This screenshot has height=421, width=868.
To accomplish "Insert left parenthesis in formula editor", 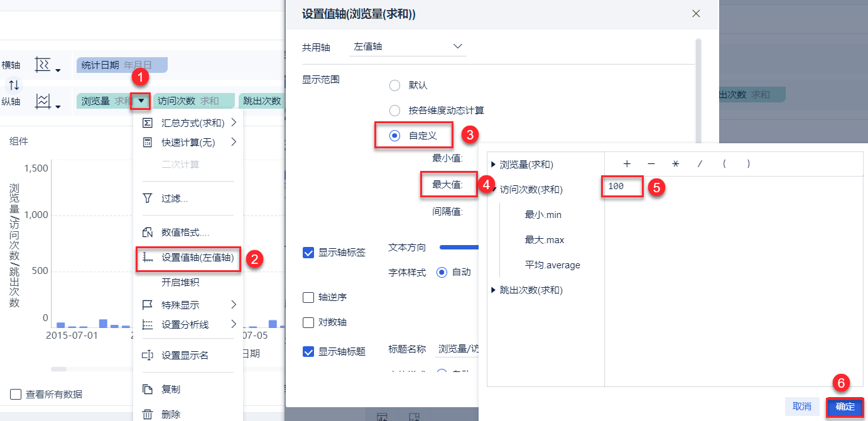I will click(x=724, y=163).
